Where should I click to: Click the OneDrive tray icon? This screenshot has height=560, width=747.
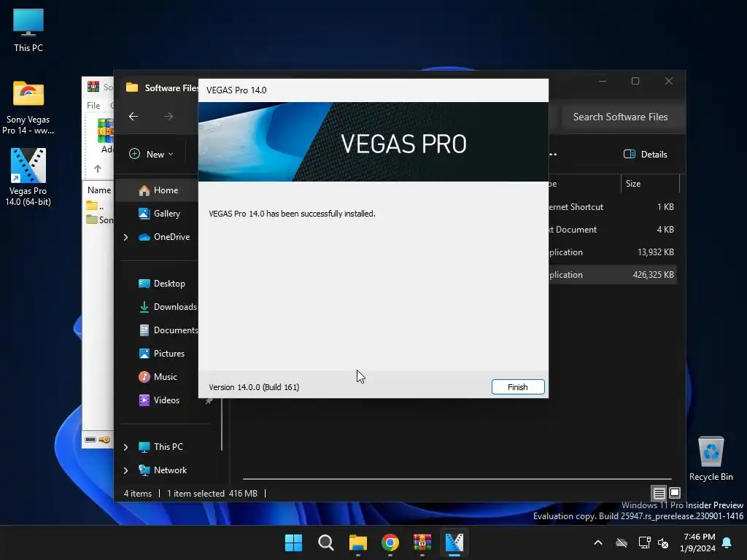pos(622,542)
